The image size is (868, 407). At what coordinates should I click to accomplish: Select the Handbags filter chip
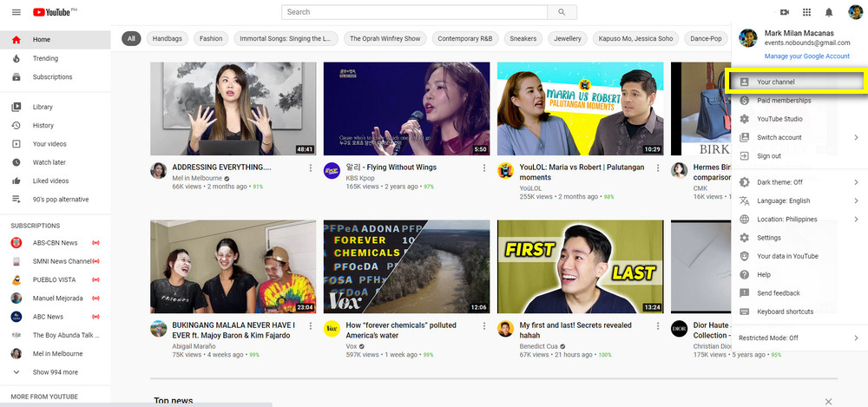tap(168, 39)
